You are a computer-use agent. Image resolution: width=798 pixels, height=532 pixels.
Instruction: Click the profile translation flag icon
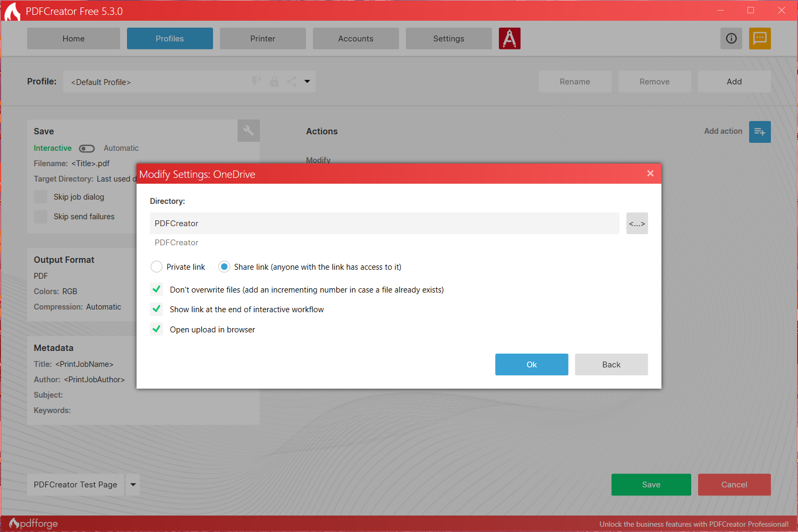[x=257, y=81]
